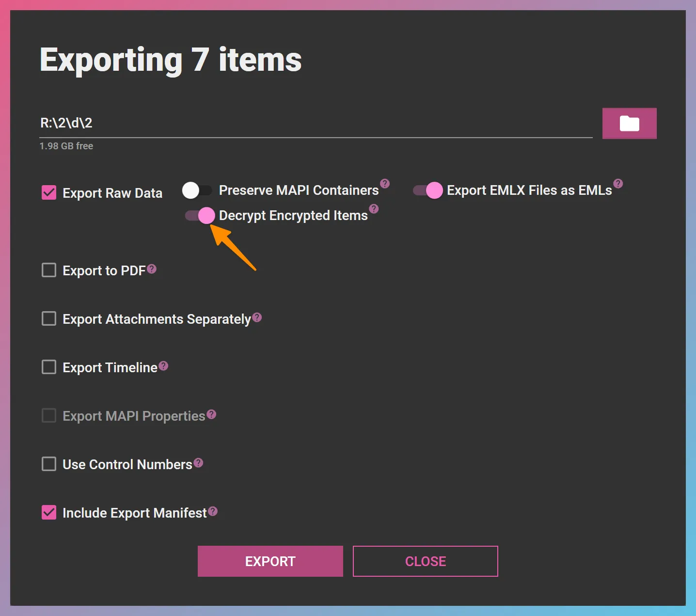Click the Export Timeline help icon
Viewport: 696px width, 616px height.
point(164,365)
